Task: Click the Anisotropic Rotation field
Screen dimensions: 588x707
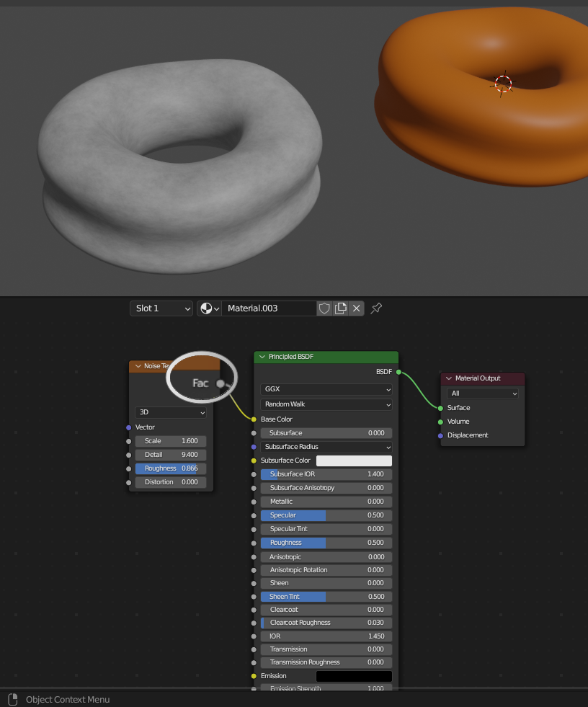Action: point(326,570)
